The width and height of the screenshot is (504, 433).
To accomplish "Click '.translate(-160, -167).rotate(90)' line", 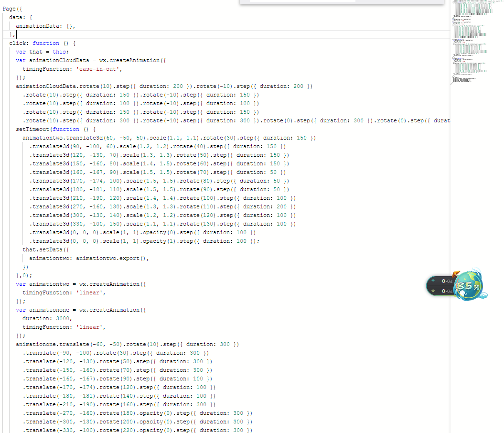I will tap(118, 379).
